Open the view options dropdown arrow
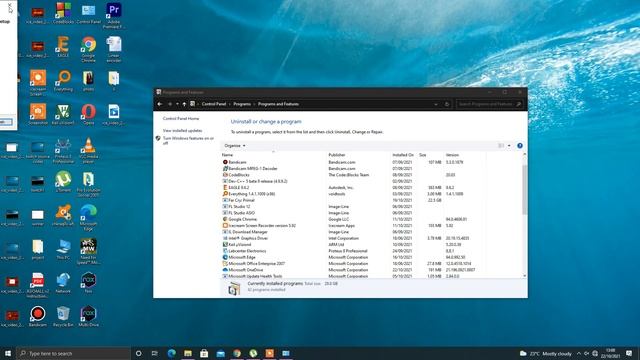The width and height of the screenshot is (640, 360). pos(509,146)
